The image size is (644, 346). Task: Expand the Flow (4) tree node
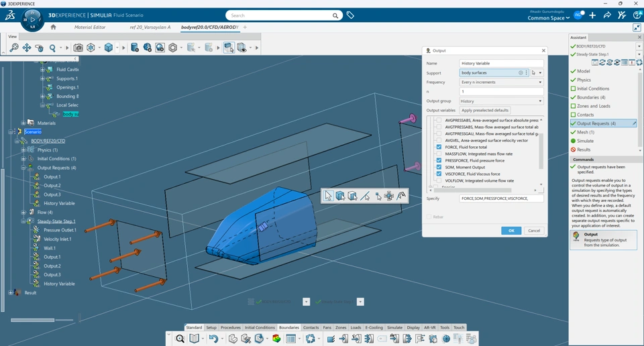[23, 212]
